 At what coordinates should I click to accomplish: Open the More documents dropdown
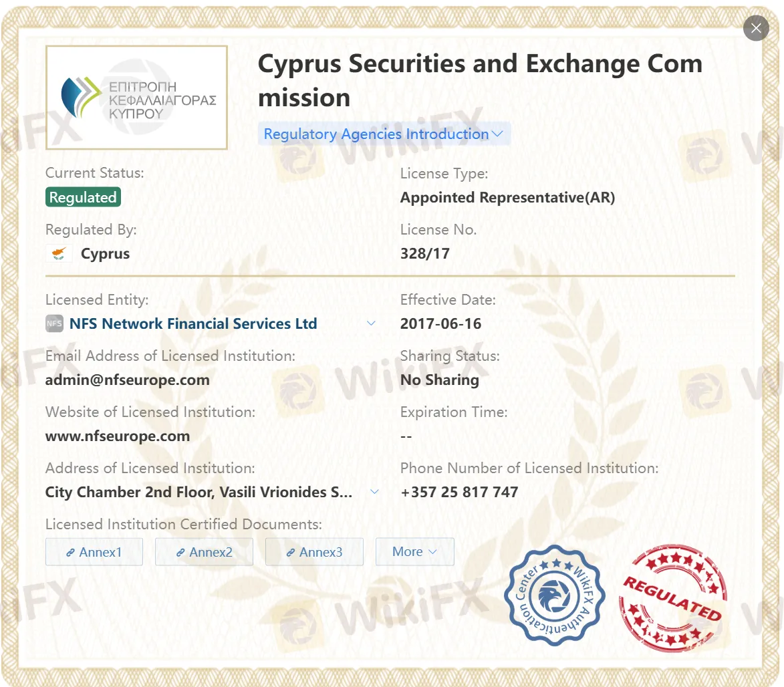pyautogui.click(x=414, y=551)
